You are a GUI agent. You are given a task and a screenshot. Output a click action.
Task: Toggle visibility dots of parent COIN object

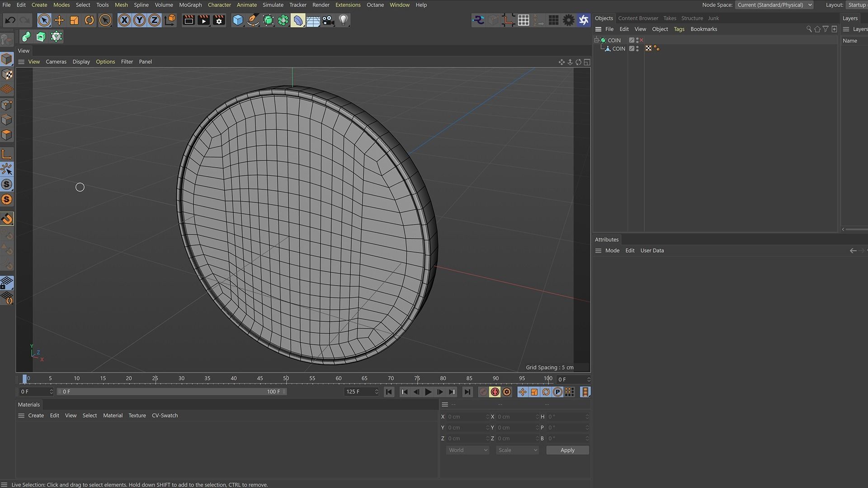(x=637, y=40)
